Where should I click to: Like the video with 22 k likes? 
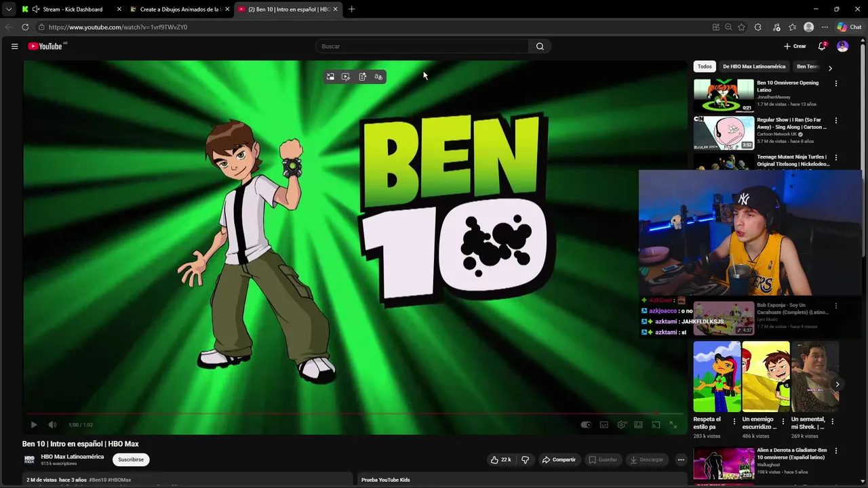(500, 460)
